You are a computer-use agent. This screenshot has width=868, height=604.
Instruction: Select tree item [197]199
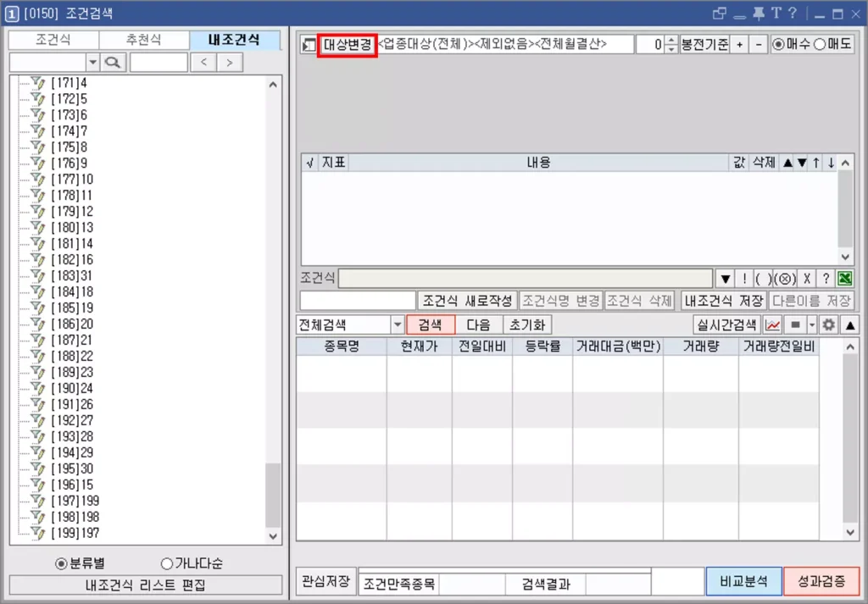pyautogui.click(x=75, y=501)
